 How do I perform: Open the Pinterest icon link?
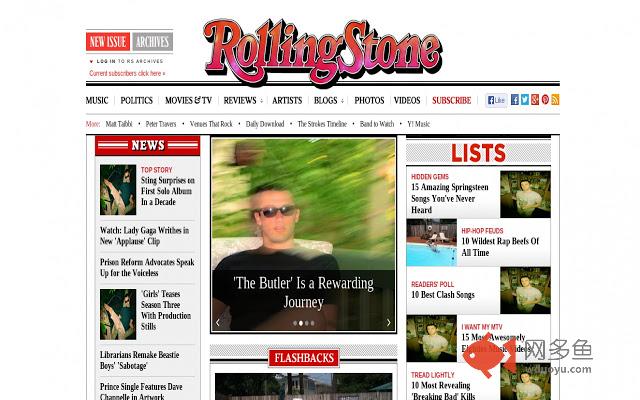tap(545, 100)
